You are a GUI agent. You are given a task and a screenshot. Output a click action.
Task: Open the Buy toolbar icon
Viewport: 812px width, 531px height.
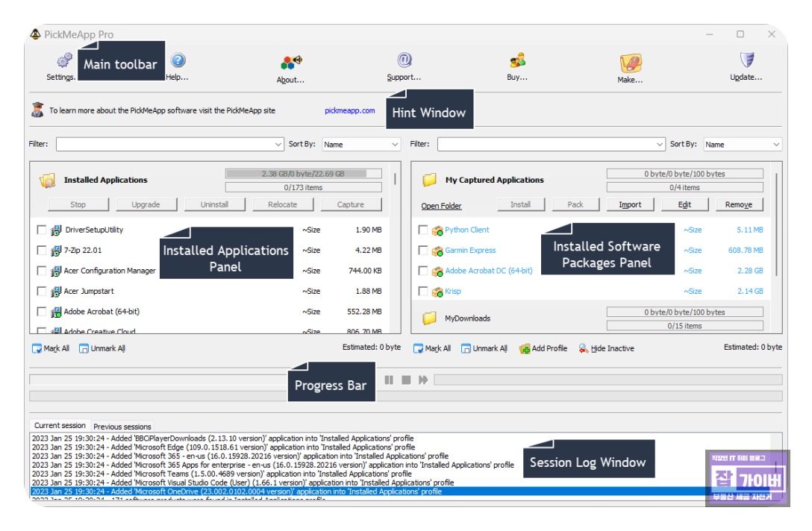click(x=517, y=60)
